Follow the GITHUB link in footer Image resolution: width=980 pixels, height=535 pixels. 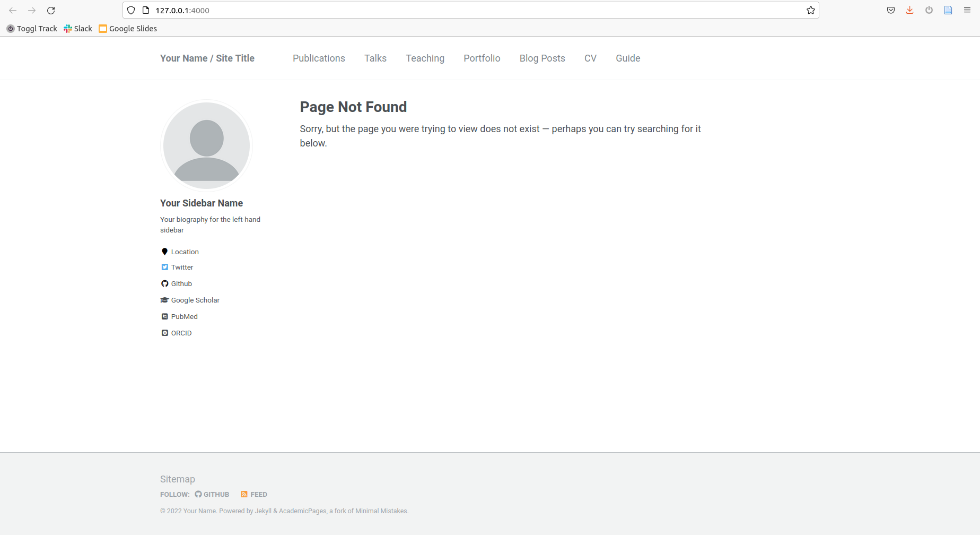point(212,494)
